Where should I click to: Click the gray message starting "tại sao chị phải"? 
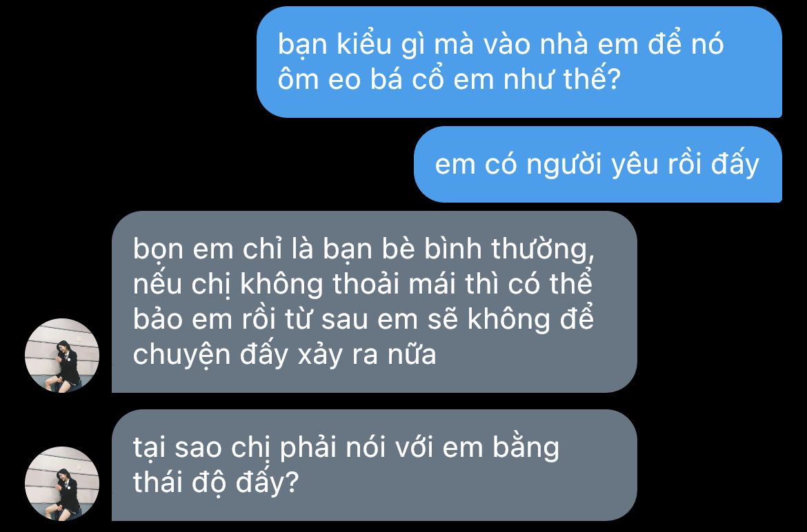click(x=374, y=465)
